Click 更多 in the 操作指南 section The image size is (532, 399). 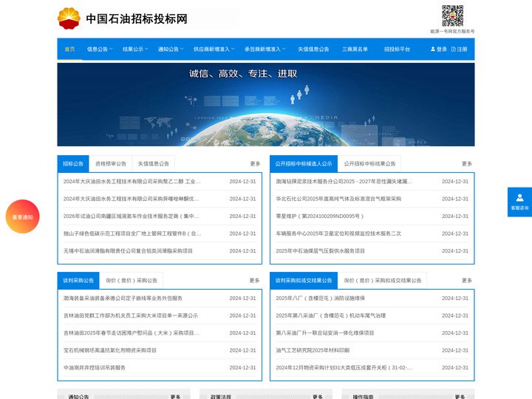[460, 396]
